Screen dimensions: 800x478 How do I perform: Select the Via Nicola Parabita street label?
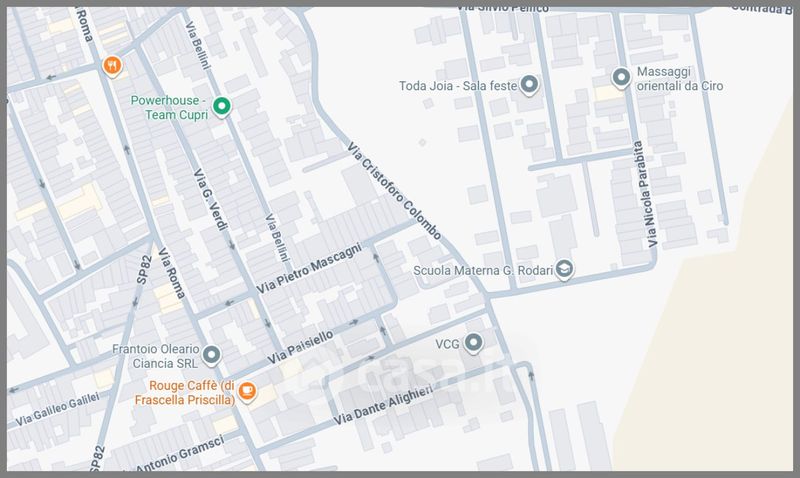point(645,194)
